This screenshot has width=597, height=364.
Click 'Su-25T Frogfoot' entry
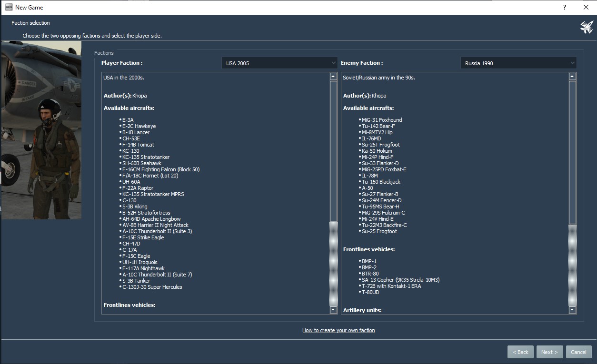point(381,145)
